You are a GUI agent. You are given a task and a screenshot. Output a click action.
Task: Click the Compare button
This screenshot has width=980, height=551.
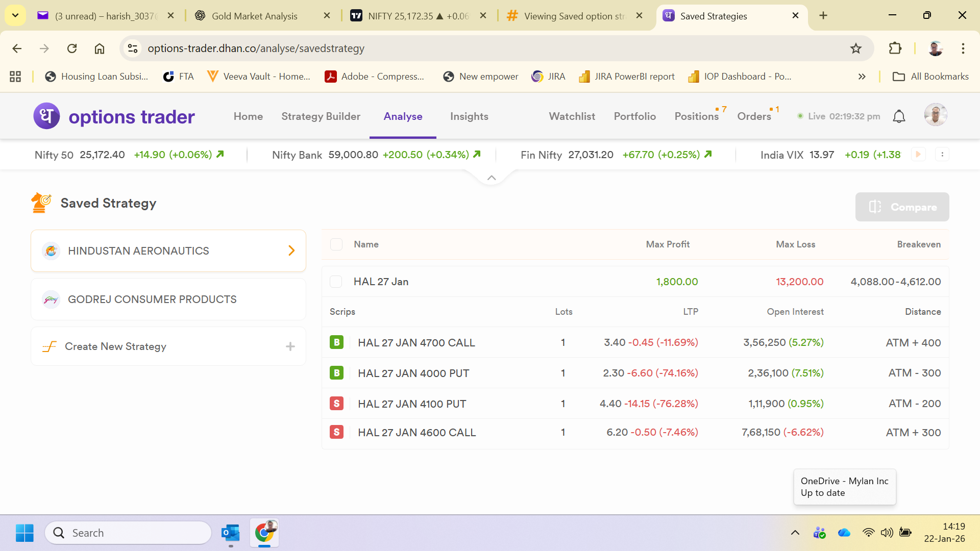902,207
